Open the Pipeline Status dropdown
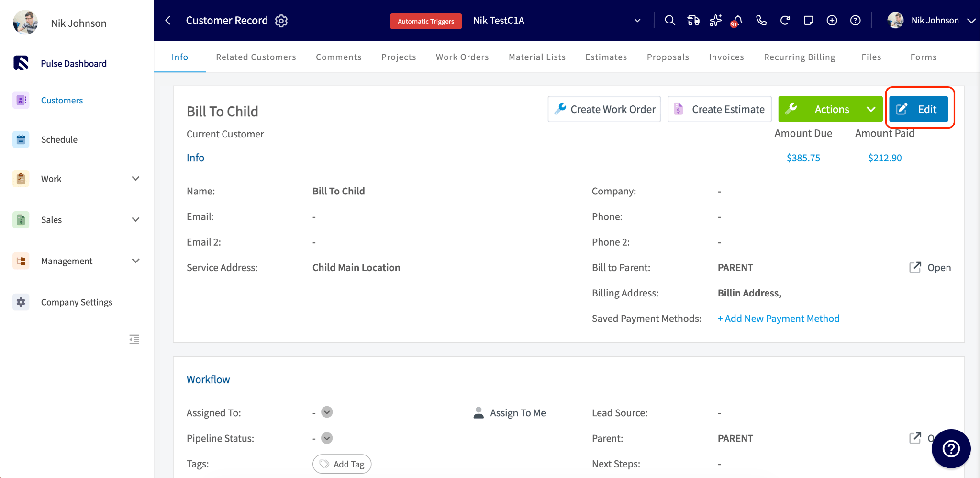This screenshot has width=980, height=478. pos(327,438)
